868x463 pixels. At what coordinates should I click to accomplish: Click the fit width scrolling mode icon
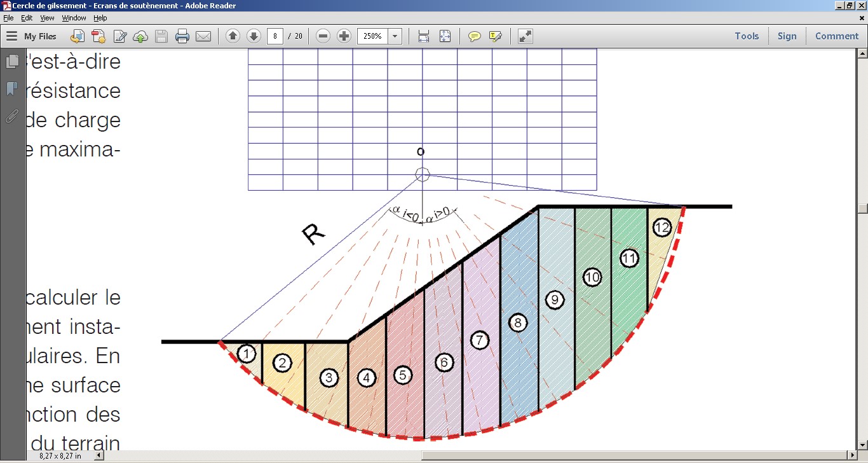click(x=424, y=36)
